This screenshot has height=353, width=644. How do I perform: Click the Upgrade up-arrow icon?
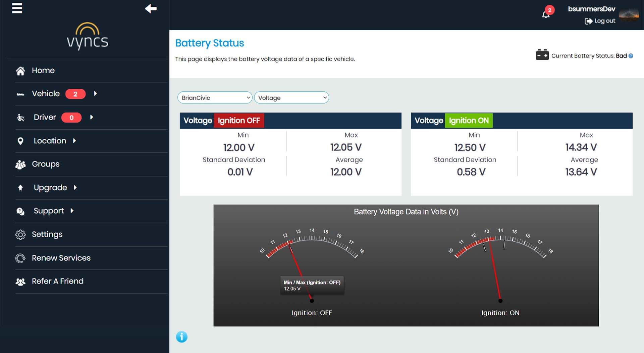[x=20, y=188]
